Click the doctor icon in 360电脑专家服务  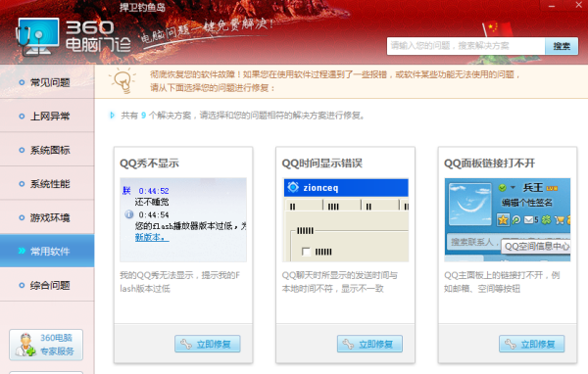[25, 345]
